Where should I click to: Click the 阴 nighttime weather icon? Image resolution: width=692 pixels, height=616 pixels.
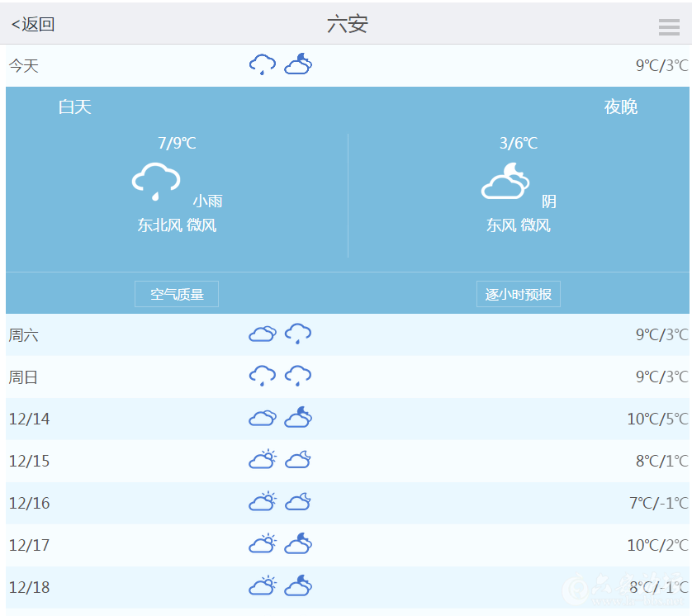click(505, 180)
